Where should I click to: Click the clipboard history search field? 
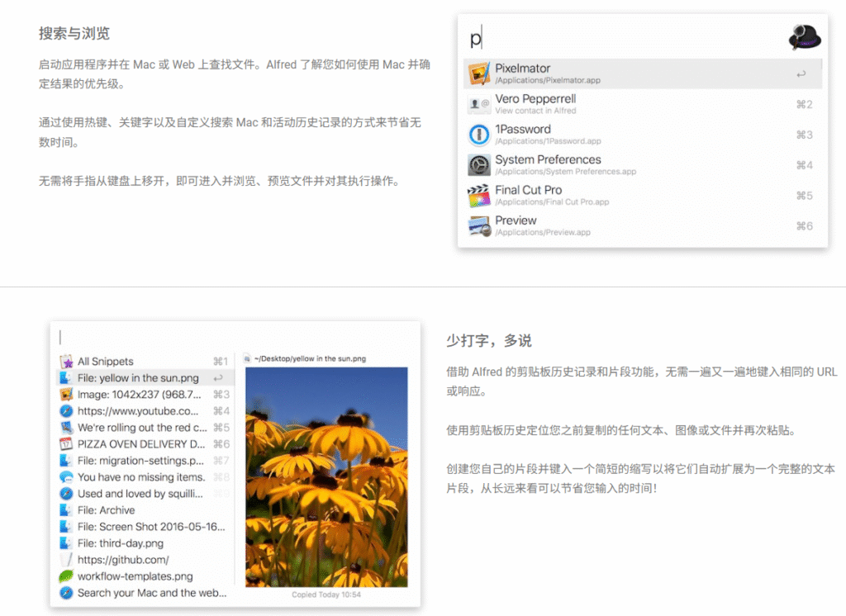231,337
